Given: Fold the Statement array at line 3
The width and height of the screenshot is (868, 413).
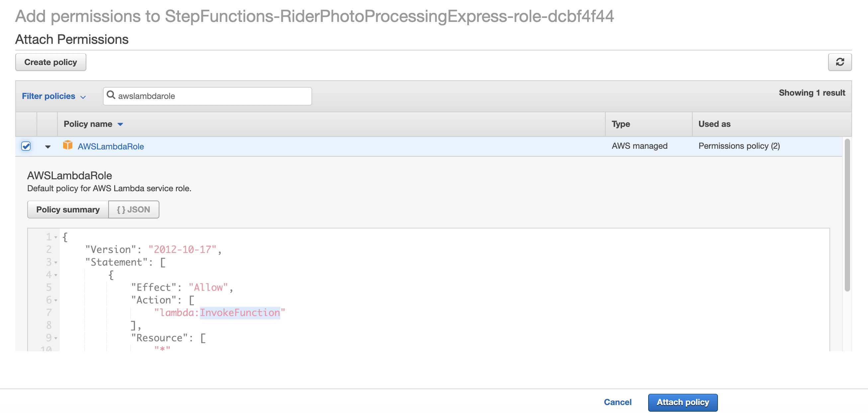Looking at the screenshot, I should [56, 262].
